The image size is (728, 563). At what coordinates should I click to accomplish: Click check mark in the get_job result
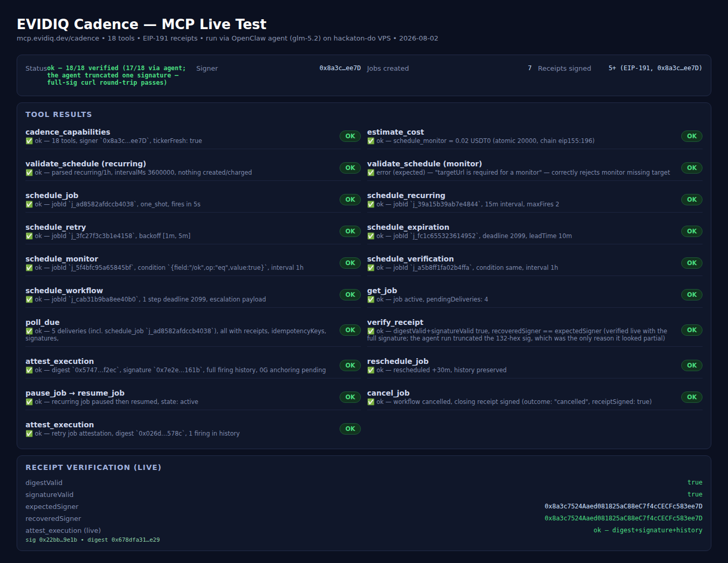(371, 299)
